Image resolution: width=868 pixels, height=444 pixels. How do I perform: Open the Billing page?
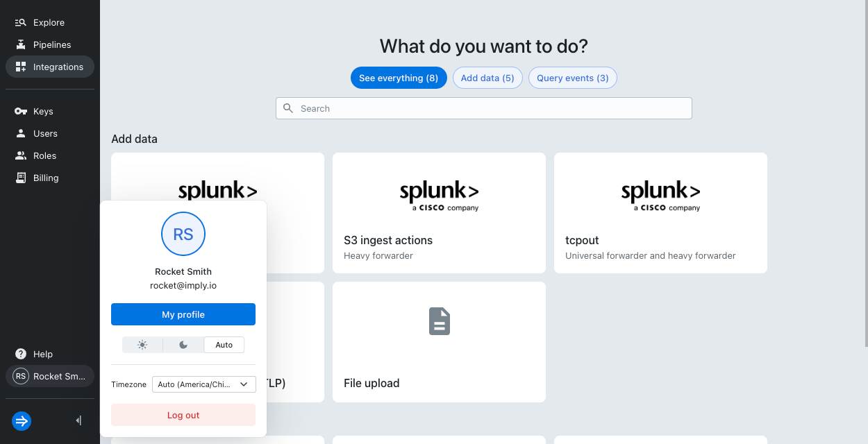(50, 178)
